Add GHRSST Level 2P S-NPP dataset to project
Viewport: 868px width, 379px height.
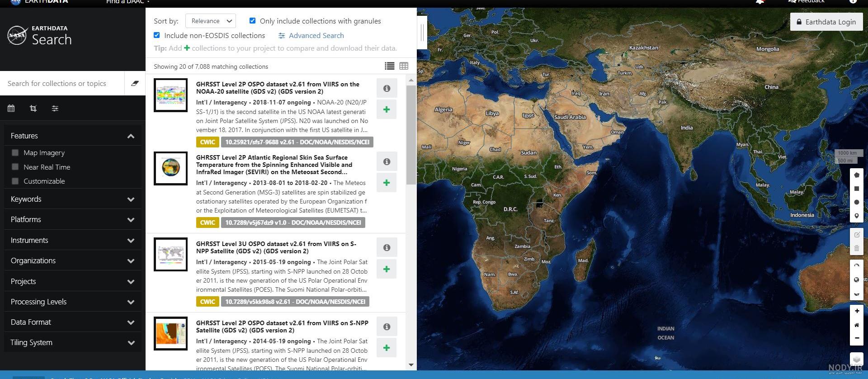point(387,348)
